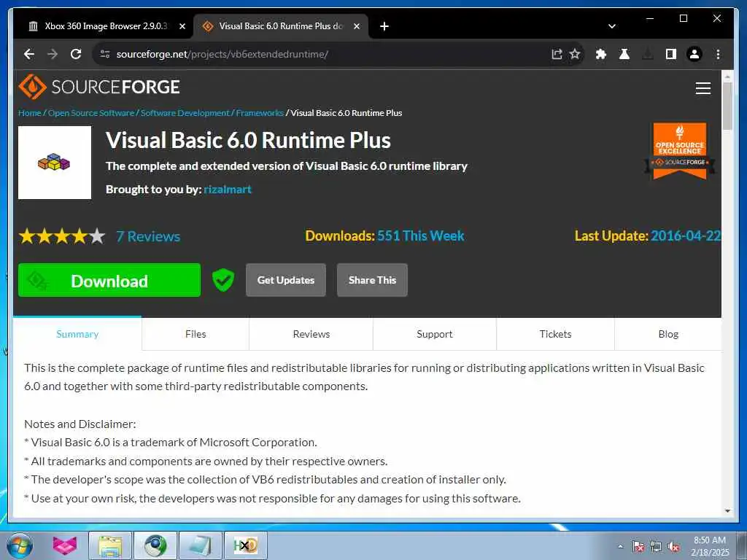Click the page vertical scrollbar thumb
Viewport: 747px width, 560px height.
(x=727, y=106)
